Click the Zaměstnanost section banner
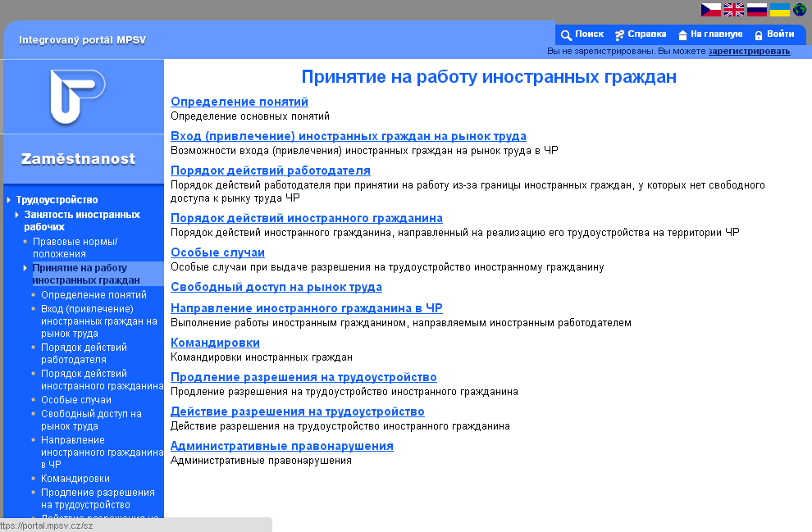812x532 pixels. [79, 159]
